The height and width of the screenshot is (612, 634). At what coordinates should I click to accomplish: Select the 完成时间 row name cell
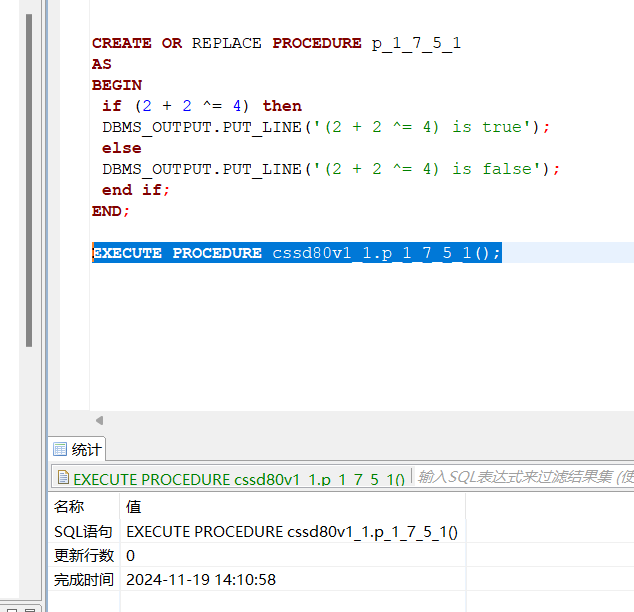tap(84, 580)
